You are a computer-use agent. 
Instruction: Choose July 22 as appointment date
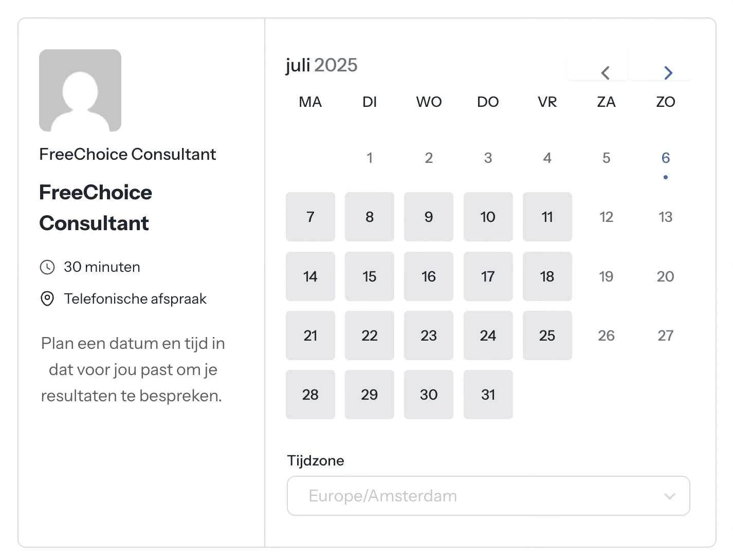coord(370,335)
